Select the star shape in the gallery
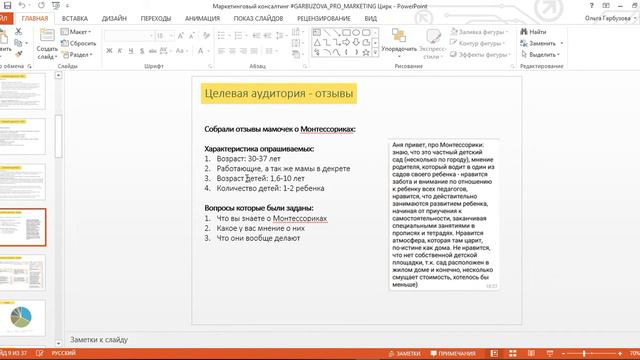This screenshot has width=640, height=360. [366, 52]
